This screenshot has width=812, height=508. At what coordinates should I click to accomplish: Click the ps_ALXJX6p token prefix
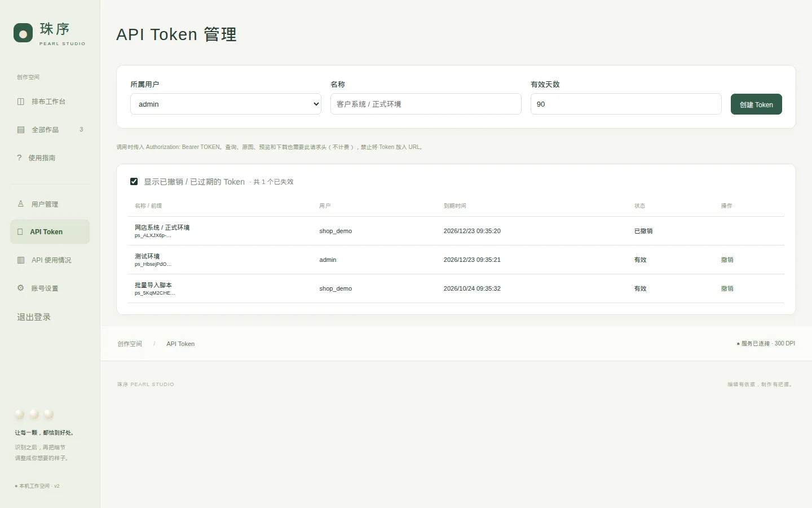153,235
